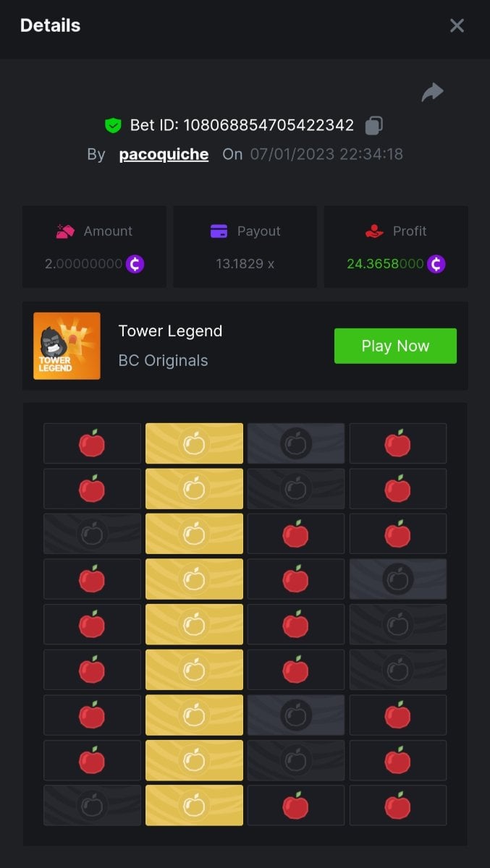This screenshot has width=490, height=868.
Task: Click the Amount dice icon
Action: pyautogui.click(x=66, y=231)
